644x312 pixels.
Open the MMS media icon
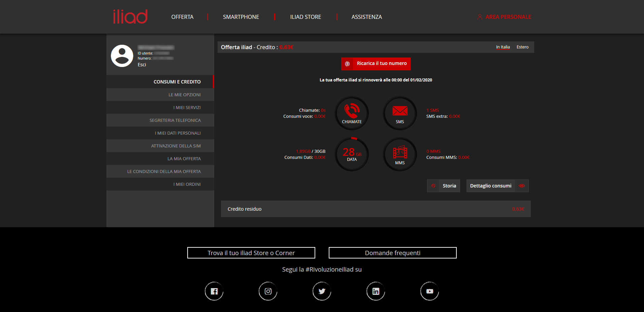(x=400, y=154)
